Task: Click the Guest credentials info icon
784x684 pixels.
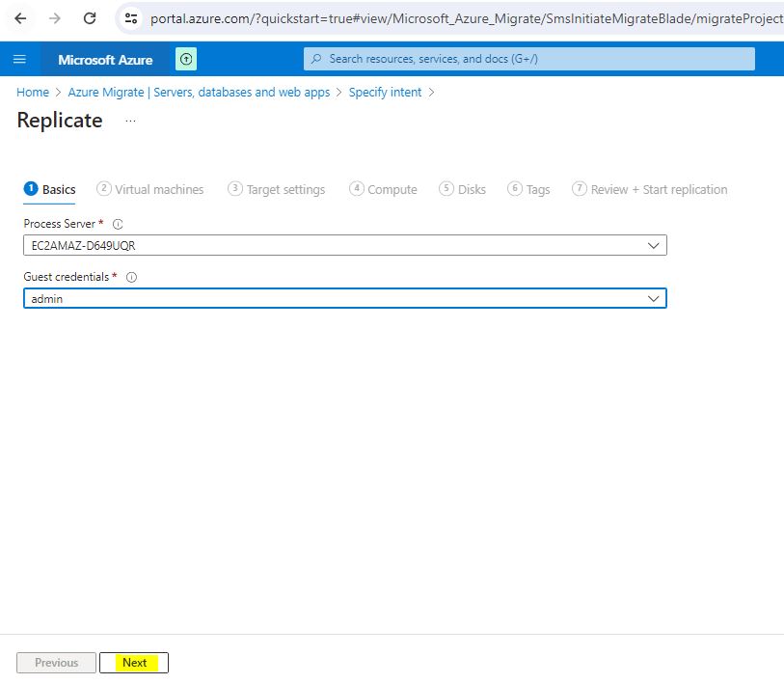Action: pos(131,277)
